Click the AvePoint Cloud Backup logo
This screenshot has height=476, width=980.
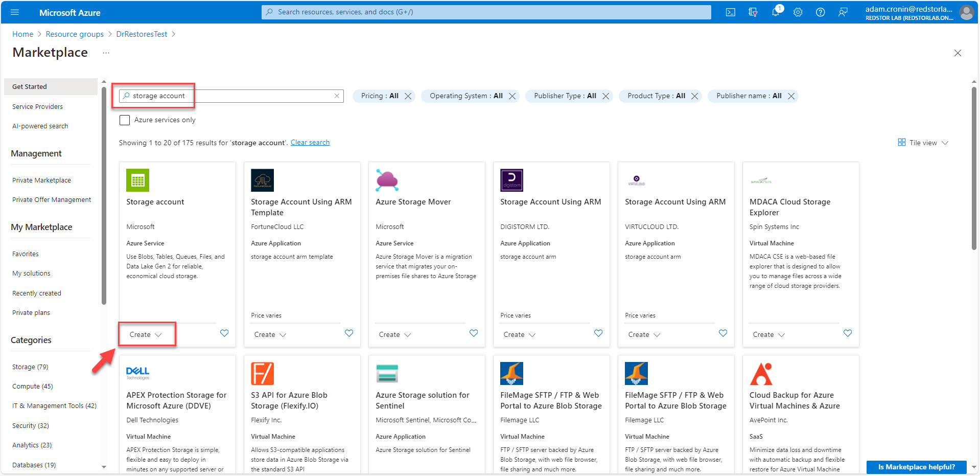[761, 373]
